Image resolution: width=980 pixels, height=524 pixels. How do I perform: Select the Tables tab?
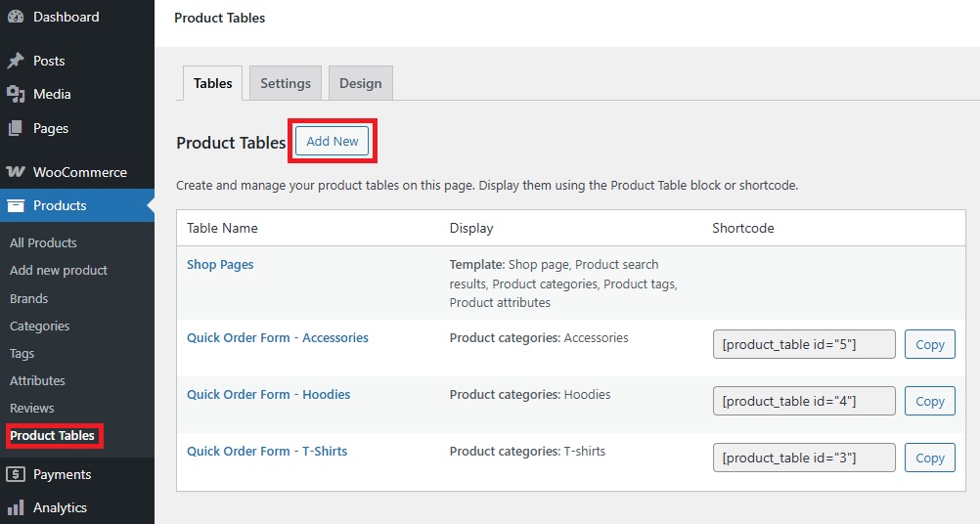pos(212,83)
